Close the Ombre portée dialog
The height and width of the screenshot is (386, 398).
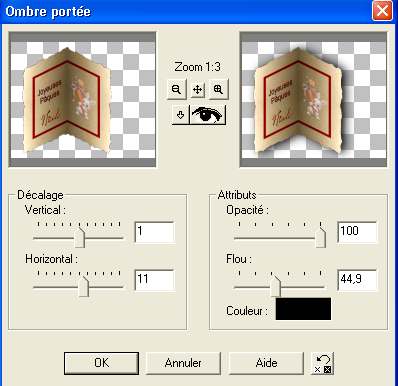[x=382, y=11]
